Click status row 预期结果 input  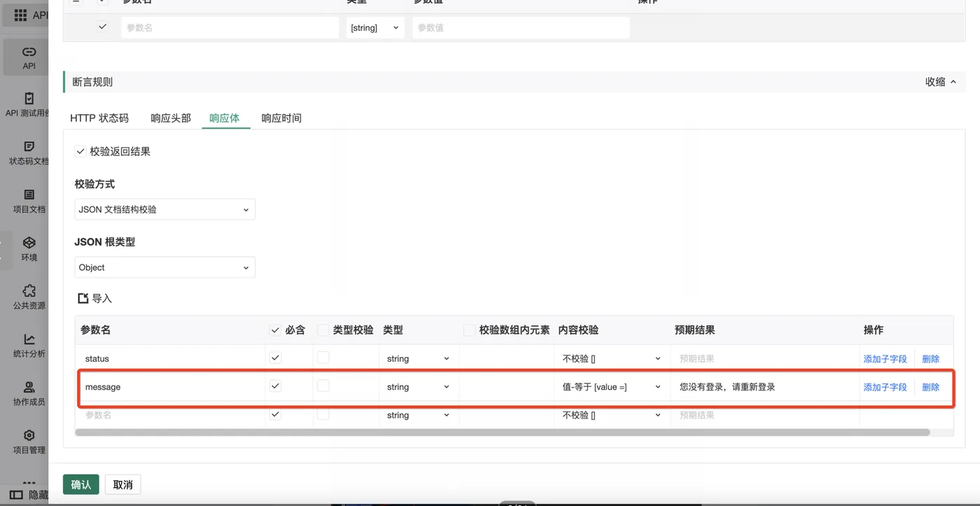pos(764,358)
